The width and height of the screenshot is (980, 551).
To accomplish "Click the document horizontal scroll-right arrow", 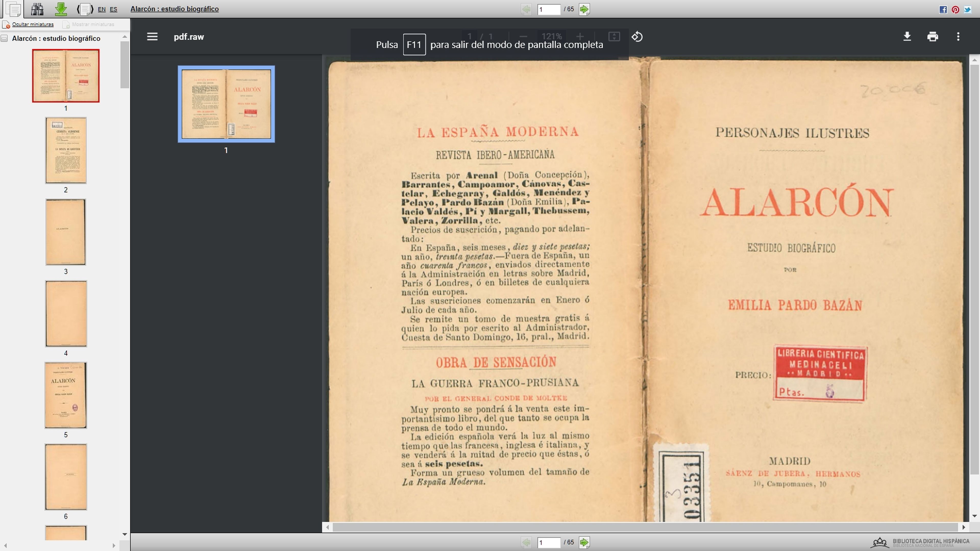I will (963, 527).
